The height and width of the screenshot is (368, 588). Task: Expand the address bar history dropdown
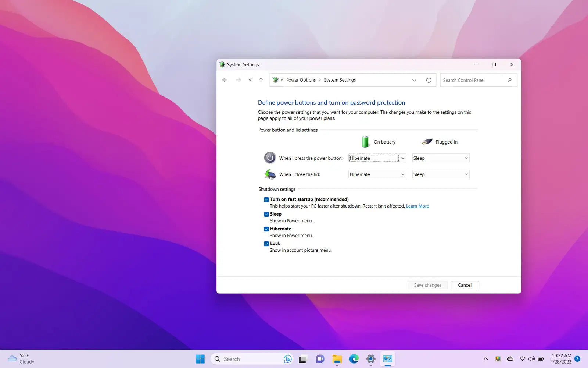(414, 80)
